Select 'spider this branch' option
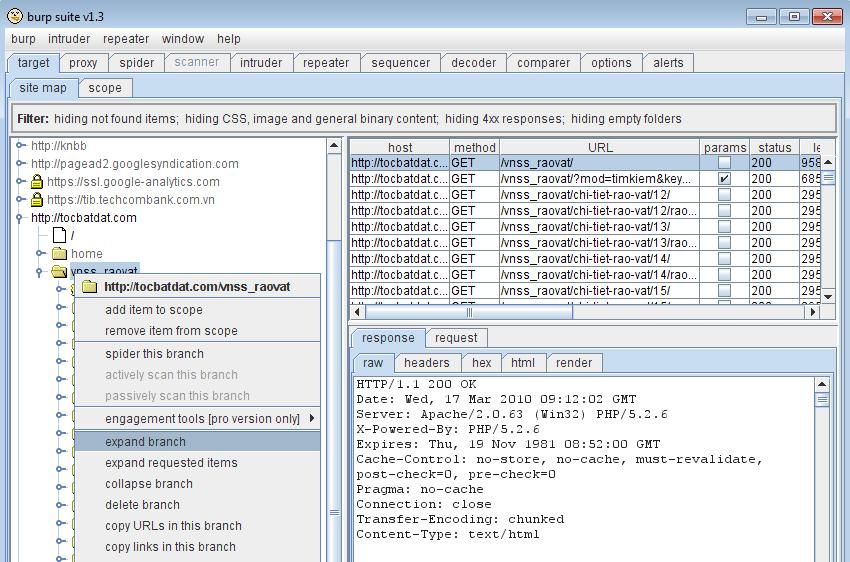 coord(154,354)
